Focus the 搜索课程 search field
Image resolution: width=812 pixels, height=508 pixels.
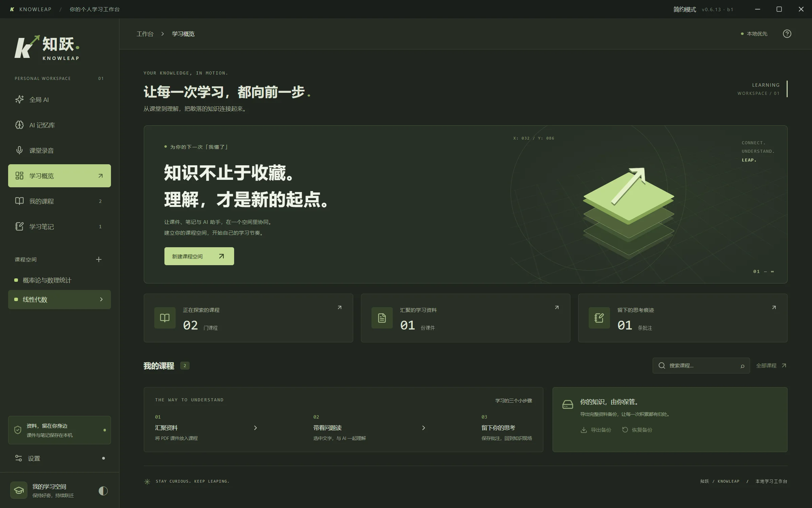click(x=701, y=366)
